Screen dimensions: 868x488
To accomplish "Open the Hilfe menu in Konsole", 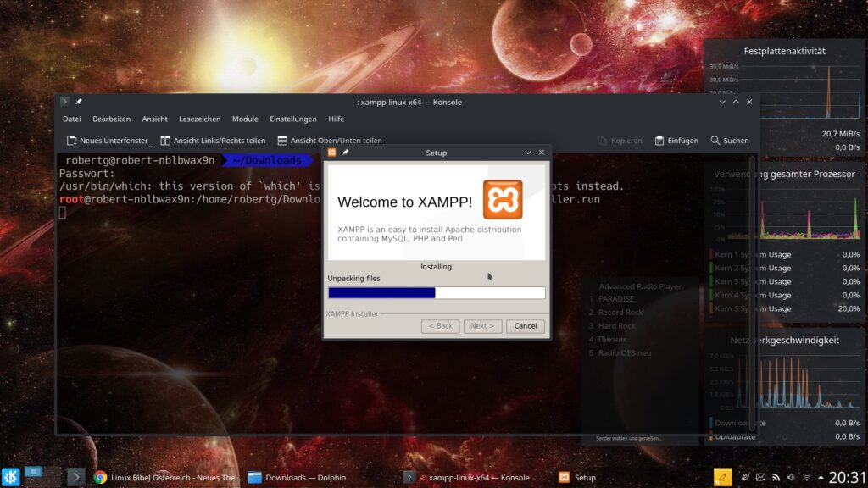I will pos(336,119).
